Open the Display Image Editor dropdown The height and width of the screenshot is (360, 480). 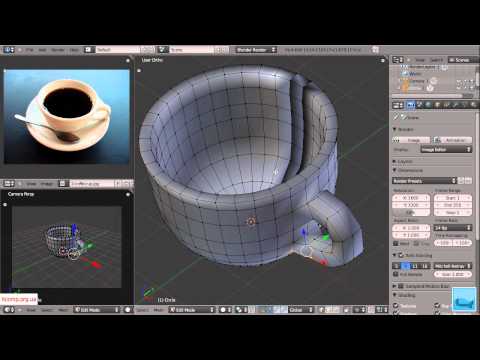[x=446, y=150]
